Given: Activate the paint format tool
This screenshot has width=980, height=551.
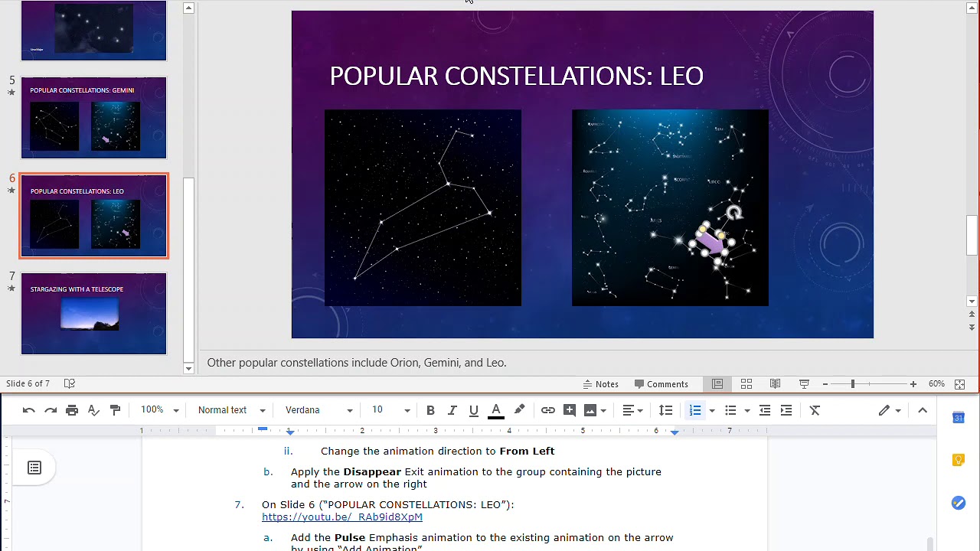Looking at the screenshot, I should pos(115,410).
